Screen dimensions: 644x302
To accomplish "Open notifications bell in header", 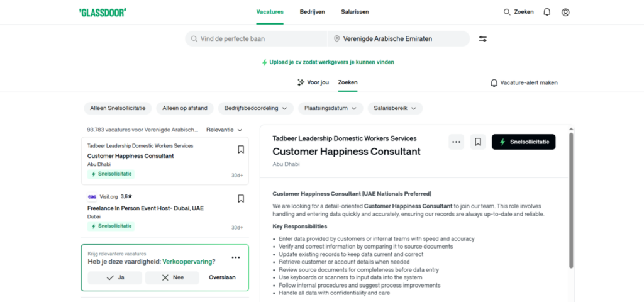I will tap(547, 12).
